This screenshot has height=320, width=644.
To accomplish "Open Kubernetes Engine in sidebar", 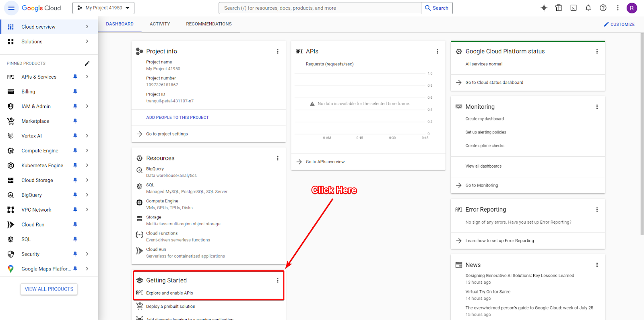I will [42, 166].
